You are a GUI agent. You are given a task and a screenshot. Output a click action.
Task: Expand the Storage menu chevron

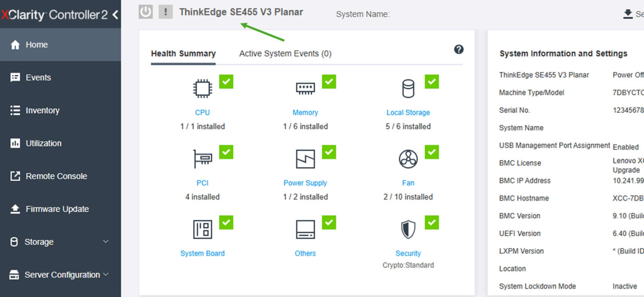pyautogui.click(x=106, y=242)
